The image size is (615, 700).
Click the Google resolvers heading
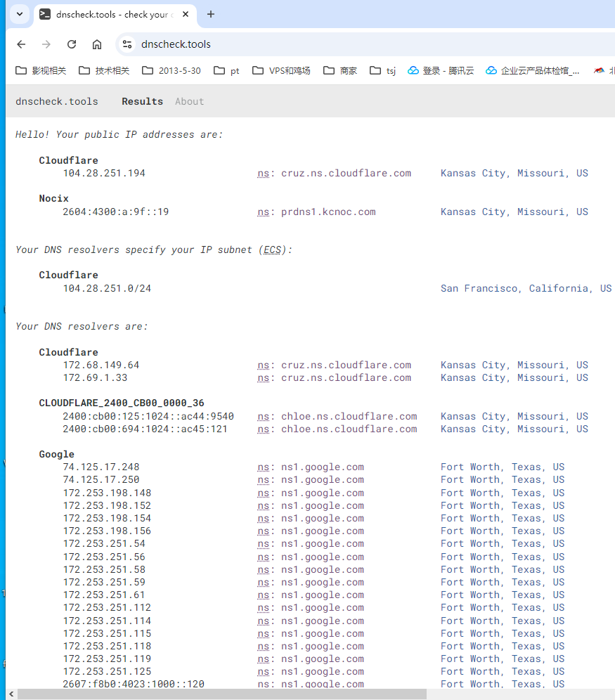[57, 454]
